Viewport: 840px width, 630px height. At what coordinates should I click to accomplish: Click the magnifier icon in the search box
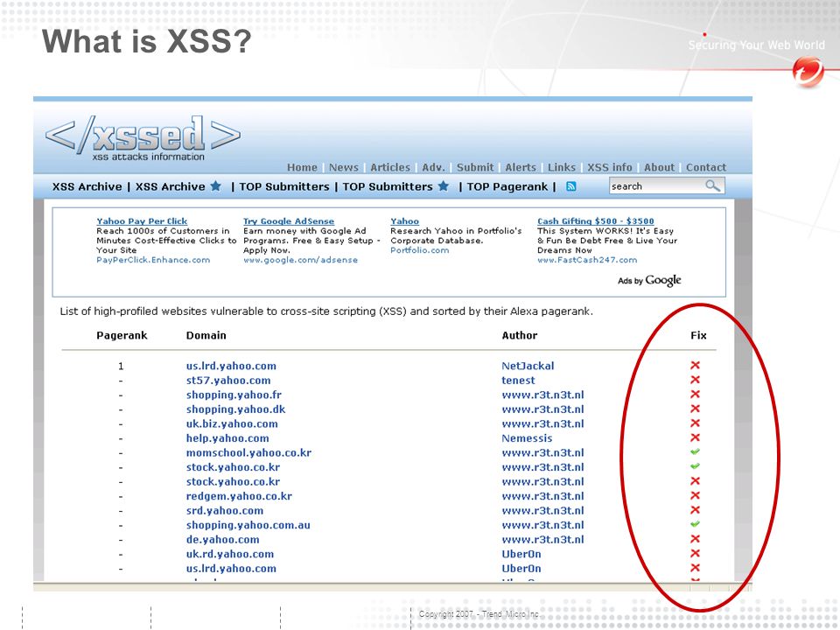click(x=712, y=185)
